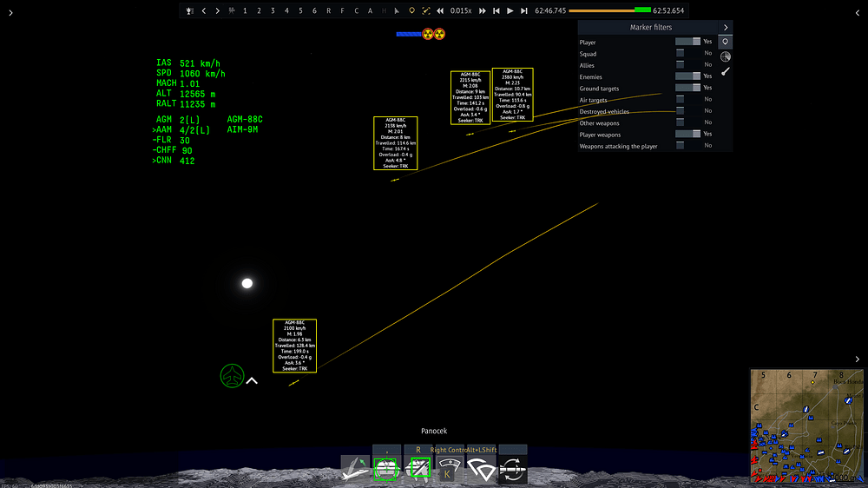The height and width of the screenshot is (488, 868).
Task: Collapse the Marker filters panel arrow
Action: 725,27
